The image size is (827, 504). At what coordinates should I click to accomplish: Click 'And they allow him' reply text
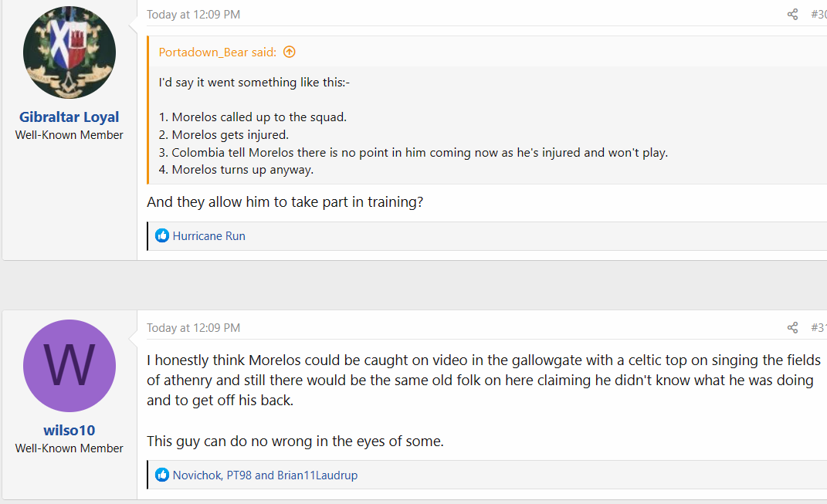[285, 202]
